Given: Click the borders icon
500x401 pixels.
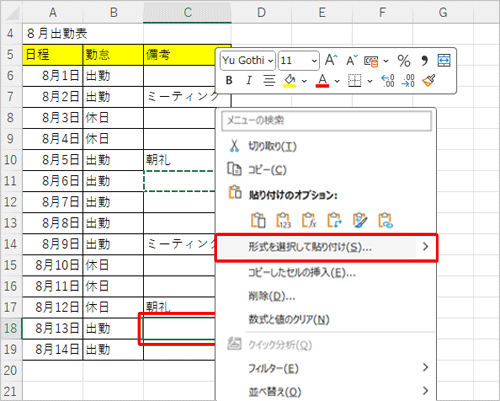Looking at the screenshot, I should 354,80.
